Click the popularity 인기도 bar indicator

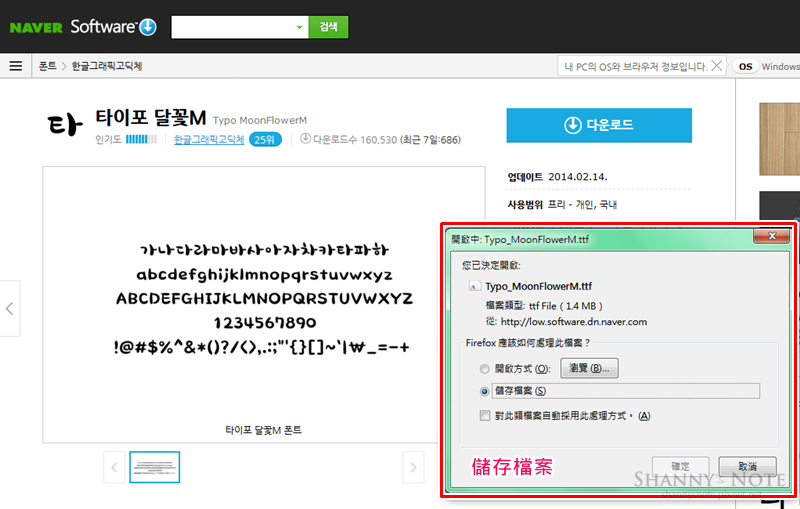[x=141, y=139]
